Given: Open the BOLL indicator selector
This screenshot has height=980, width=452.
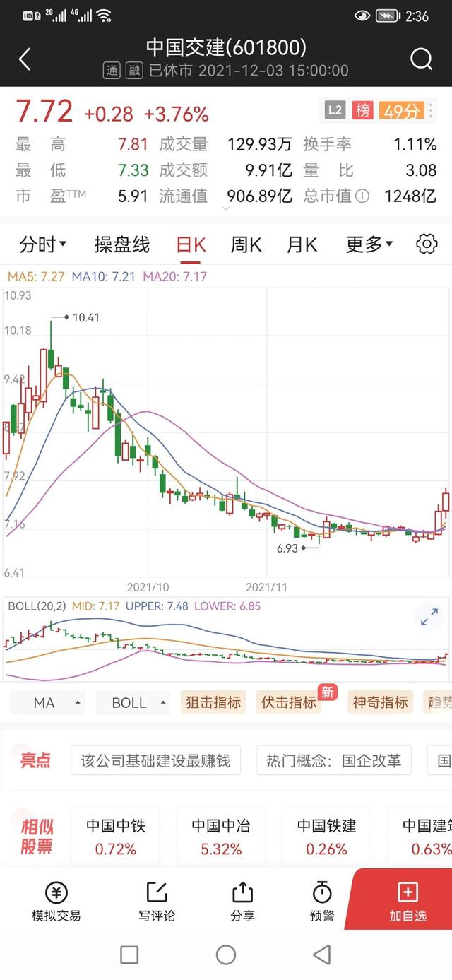Looking at the screenshot, I should point(133,702).
